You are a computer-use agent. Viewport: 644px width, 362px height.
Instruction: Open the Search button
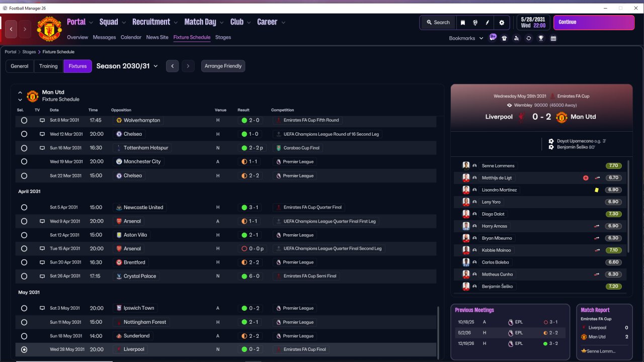438,23
